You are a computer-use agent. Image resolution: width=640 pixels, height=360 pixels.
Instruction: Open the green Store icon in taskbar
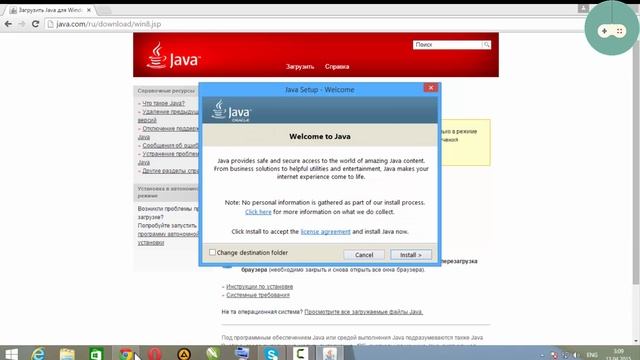pos(96,353)
